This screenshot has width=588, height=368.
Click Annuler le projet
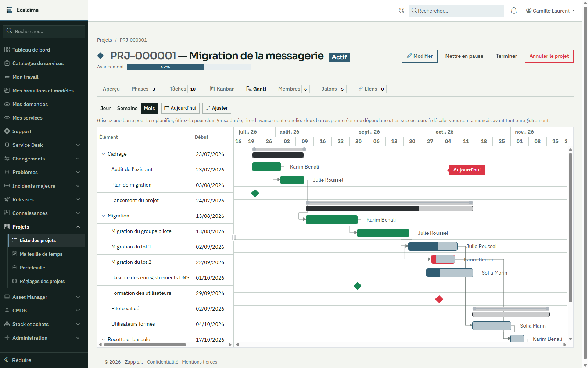tap(549, 56)
